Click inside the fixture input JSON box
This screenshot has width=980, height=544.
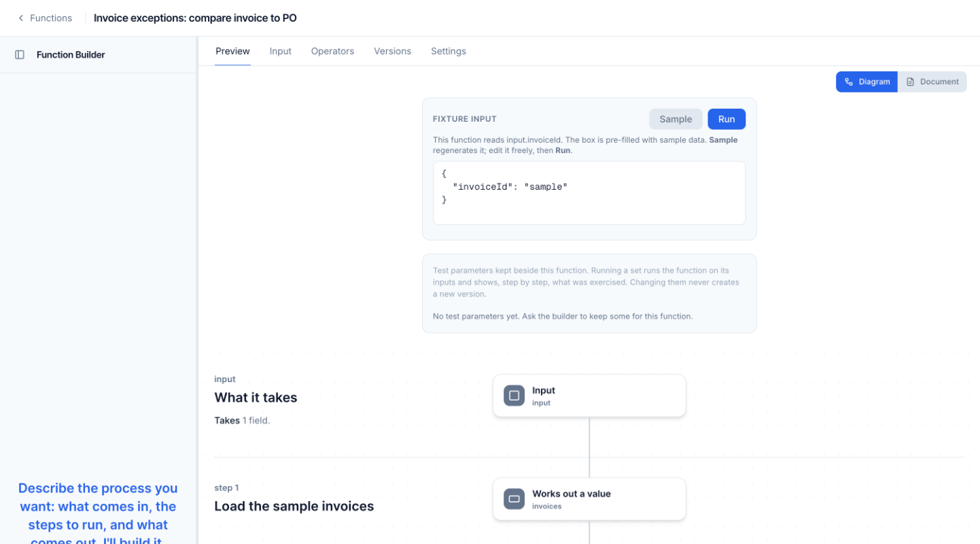[589, 193]
